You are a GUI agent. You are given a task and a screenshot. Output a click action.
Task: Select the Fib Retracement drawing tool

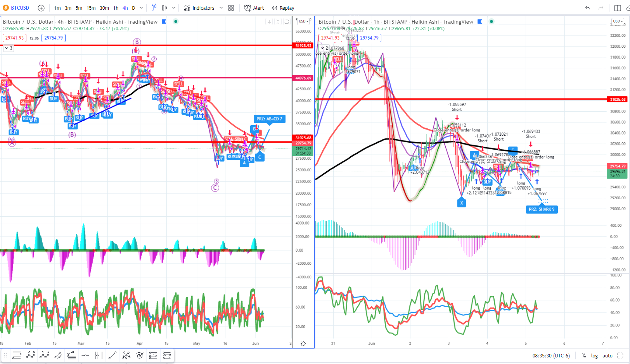click(x=17, y=355)
